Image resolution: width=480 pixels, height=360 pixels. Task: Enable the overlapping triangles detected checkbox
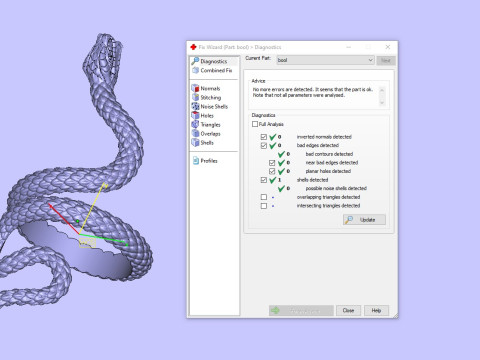pos(264,197)
